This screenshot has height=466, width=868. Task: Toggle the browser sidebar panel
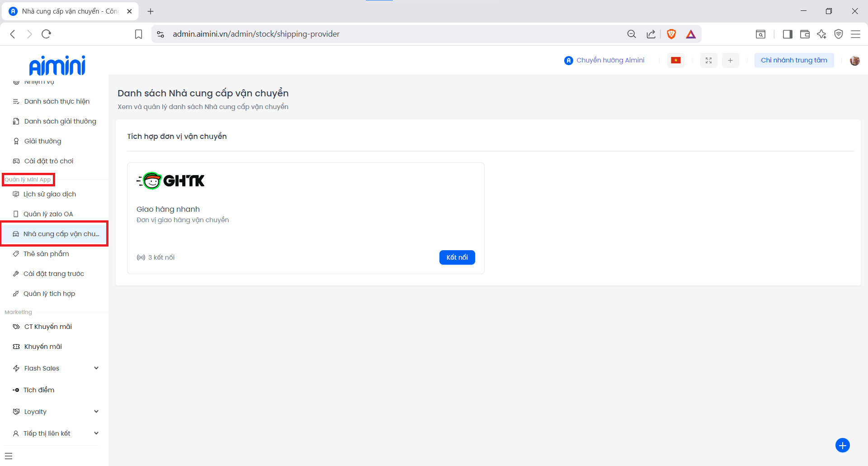788,34
